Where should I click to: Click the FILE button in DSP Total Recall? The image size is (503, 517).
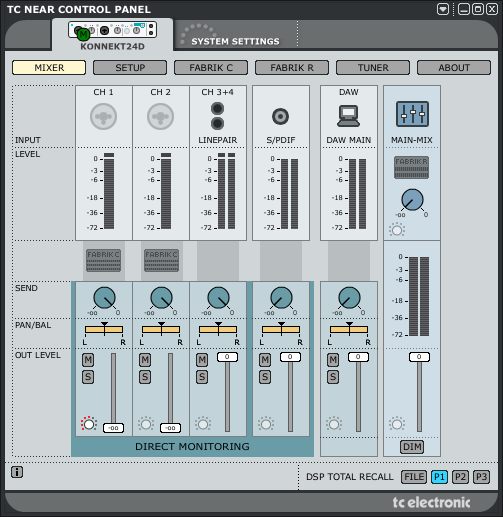414,477
